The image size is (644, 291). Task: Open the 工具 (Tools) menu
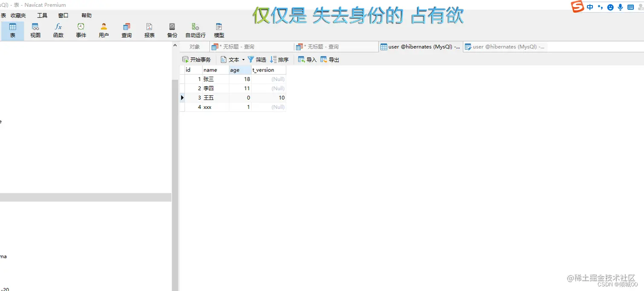click(x=42, y=15)
